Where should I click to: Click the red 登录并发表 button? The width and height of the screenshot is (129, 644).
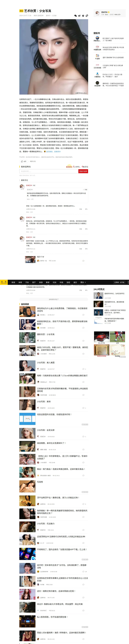(x=83, y=171)
